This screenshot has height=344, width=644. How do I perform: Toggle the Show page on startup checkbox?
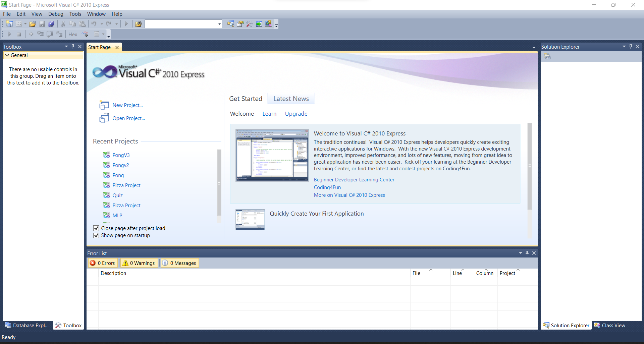96,235
